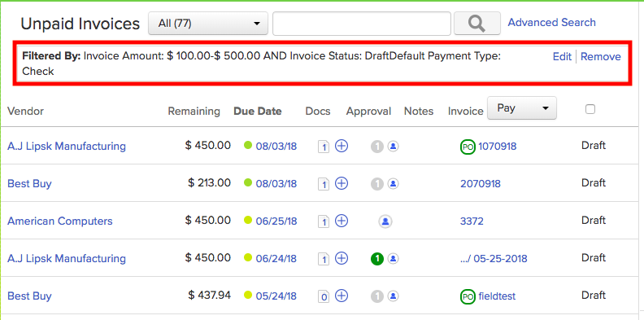The image size is (644, 320).
Task: Edit the applied filter
Action: pyautogui.click(x=562, y=57)
